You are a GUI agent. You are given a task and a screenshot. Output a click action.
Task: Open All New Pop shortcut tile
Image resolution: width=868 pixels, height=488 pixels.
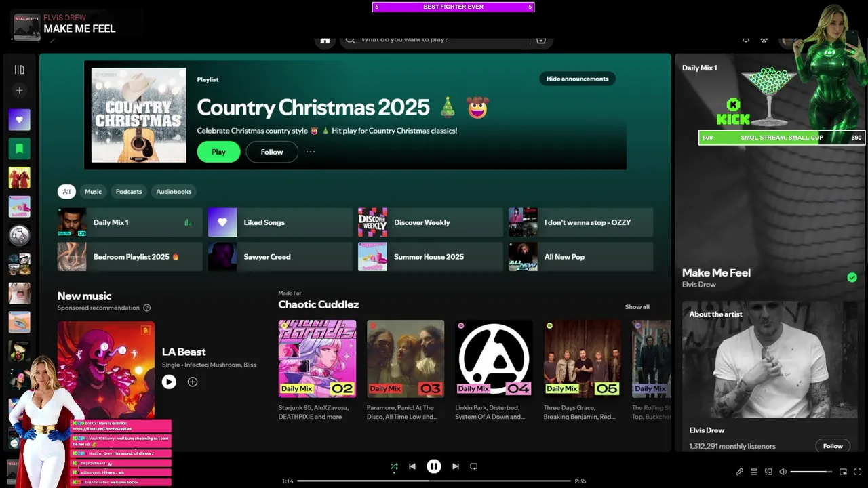[580, 257]
